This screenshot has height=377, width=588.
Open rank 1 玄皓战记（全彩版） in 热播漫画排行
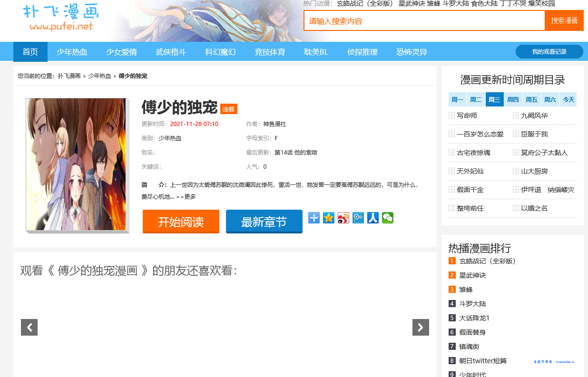(488, 261)
